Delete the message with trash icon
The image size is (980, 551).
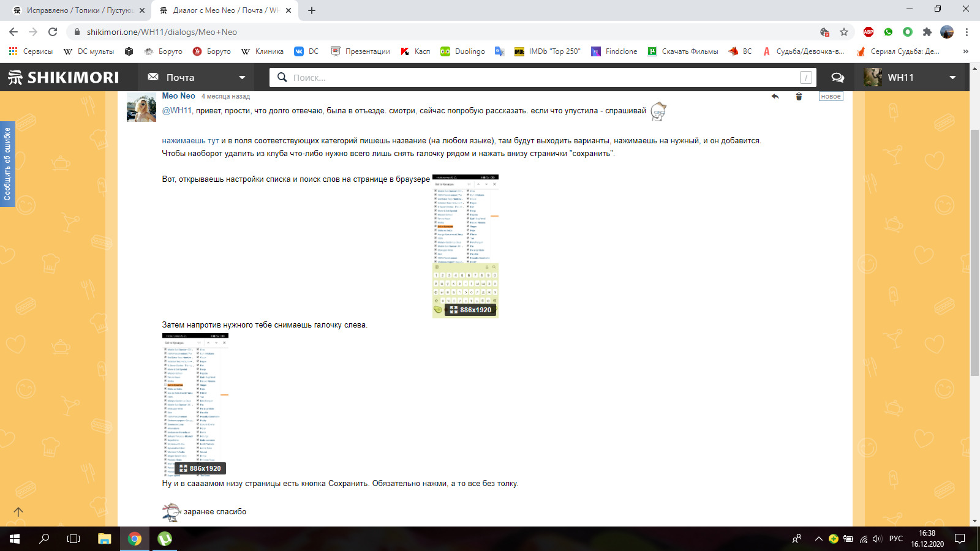pyautogui.click(x=799, y=96)
